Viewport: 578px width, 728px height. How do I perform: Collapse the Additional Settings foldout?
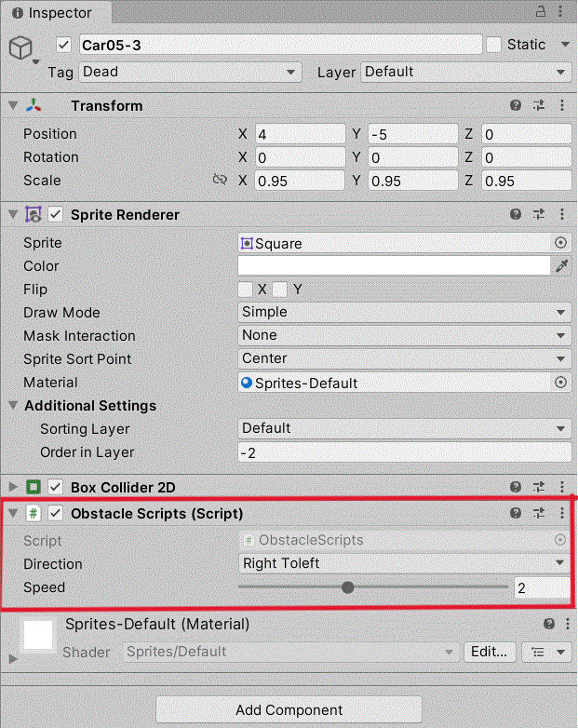point(13,405)
